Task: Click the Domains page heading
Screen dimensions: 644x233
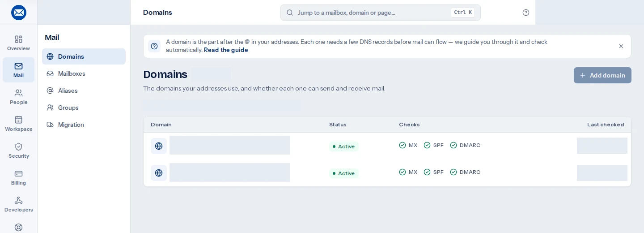Action: pyautogui.click(x=165, y=74)
